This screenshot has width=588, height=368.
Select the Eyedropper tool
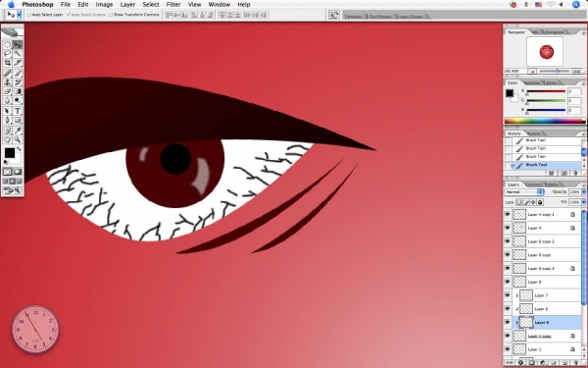coord(18,131)
